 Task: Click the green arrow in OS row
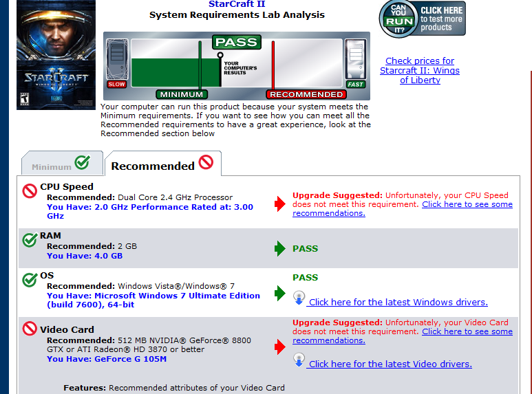[x=280, y=294]
